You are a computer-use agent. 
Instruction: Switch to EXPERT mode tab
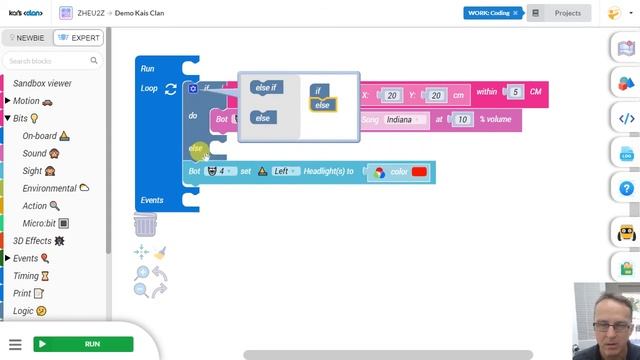click(78, 38)
